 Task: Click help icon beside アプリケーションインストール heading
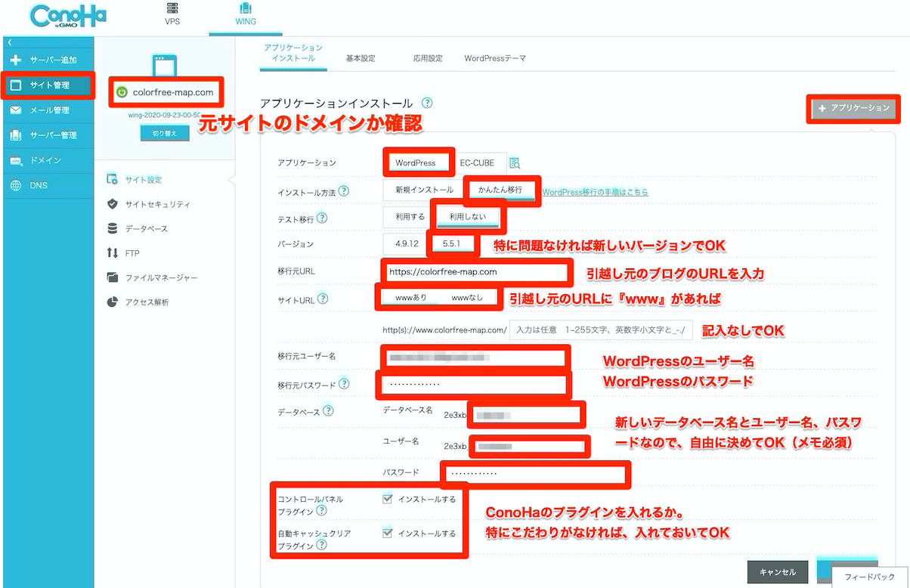click(x=427, y=103)
